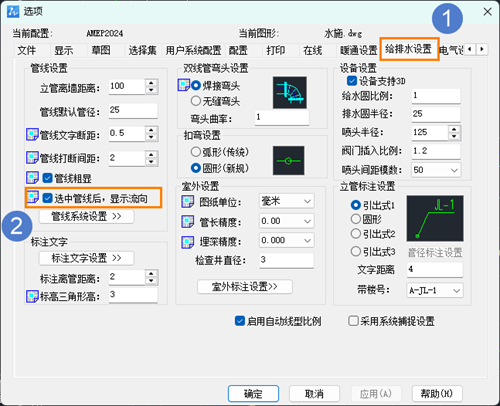Select the 无缝弯头 radio button
Viewport: 500px width, 406px height.
196,101
